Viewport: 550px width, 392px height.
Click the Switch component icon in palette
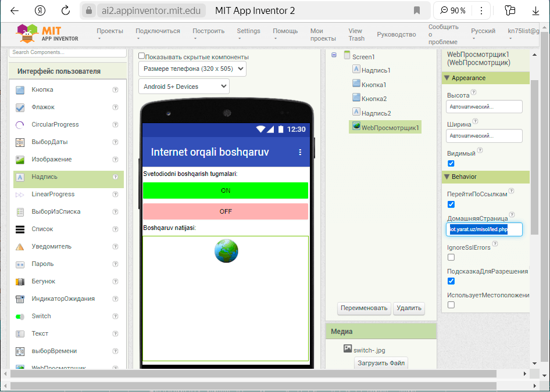(20, 317)
